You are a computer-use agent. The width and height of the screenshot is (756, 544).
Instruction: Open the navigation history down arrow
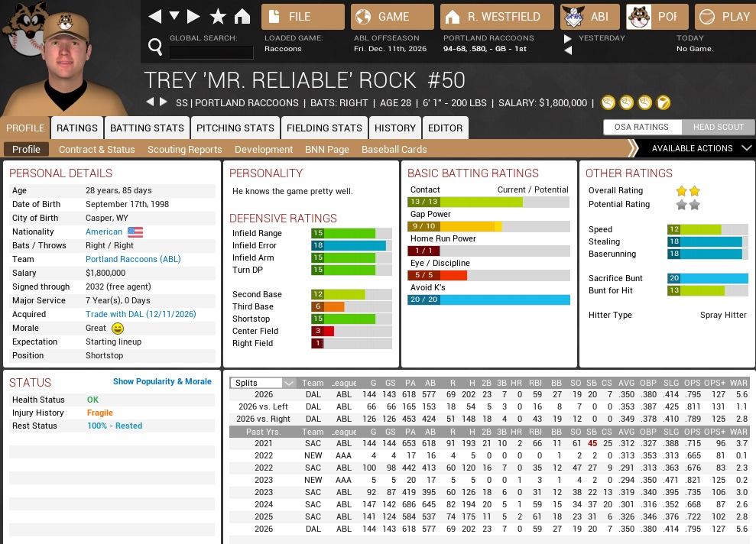[174, 16]
